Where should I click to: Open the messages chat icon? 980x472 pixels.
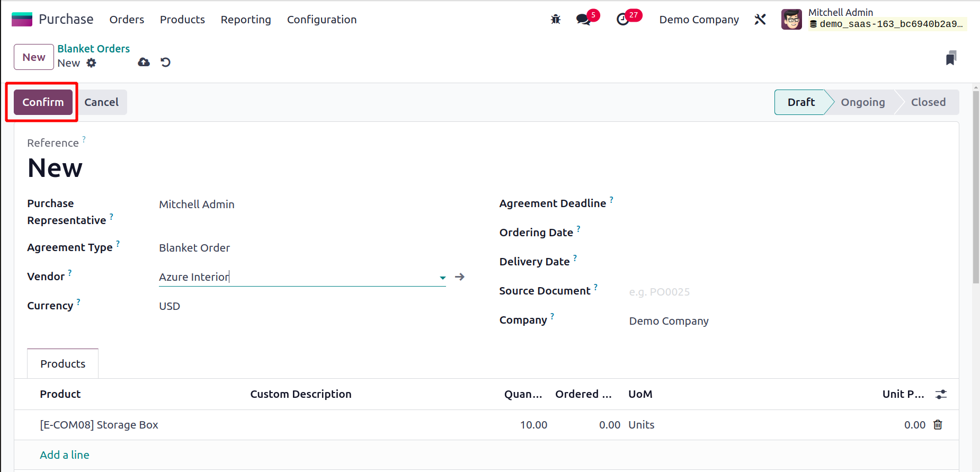pos(583,20)
